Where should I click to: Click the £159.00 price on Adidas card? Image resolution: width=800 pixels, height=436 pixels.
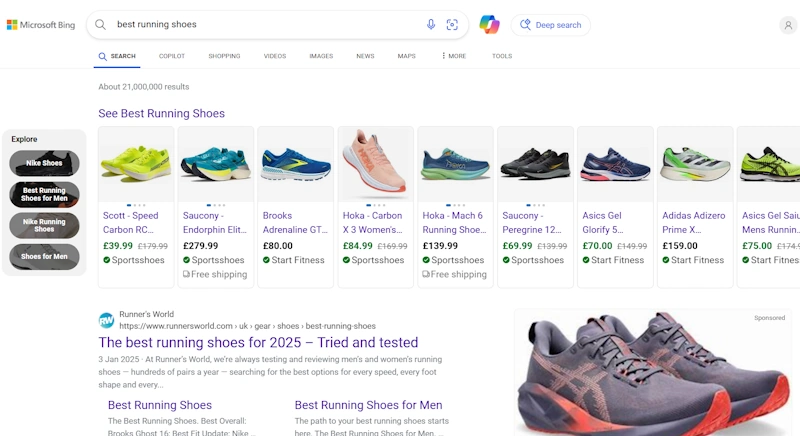click(680, 246)
